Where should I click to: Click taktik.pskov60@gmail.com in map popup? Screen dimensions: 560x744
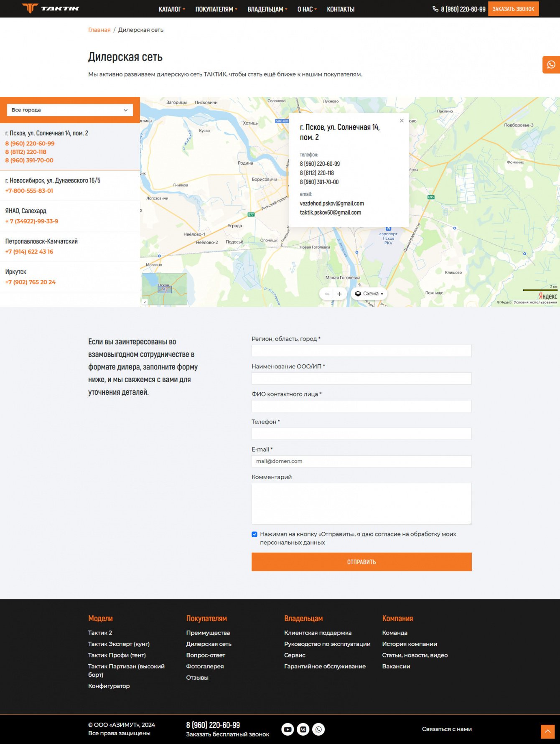330,213
